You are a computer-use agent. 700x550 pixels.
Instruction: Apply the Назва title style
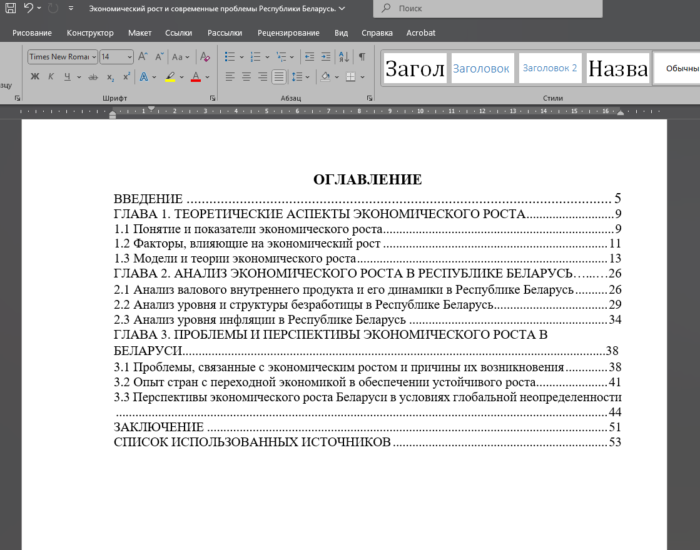tap(617, 68)
